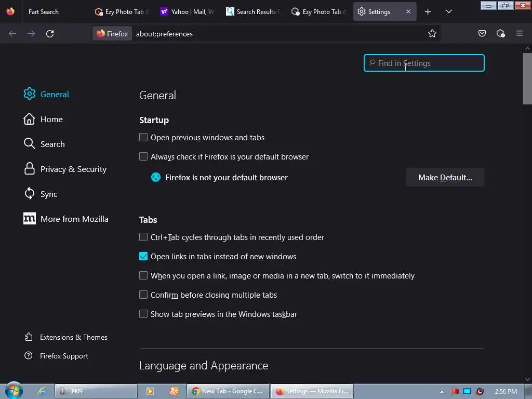Click the Firefox identity box in address bar
Viewport: 532px width, 399px height.
pos(112,34)
